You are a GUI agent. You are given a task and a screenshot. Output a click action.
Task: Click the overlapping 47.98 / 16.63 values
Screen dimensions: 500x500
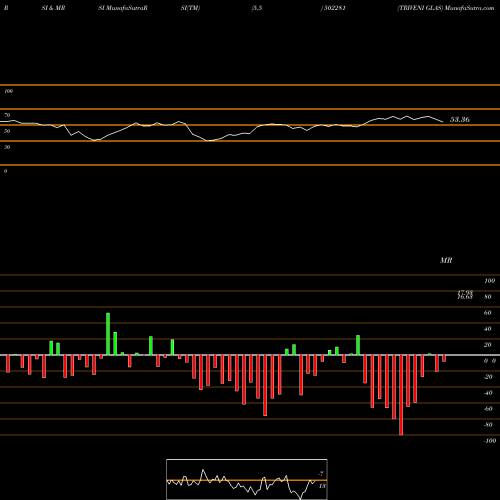coord(465,295)
